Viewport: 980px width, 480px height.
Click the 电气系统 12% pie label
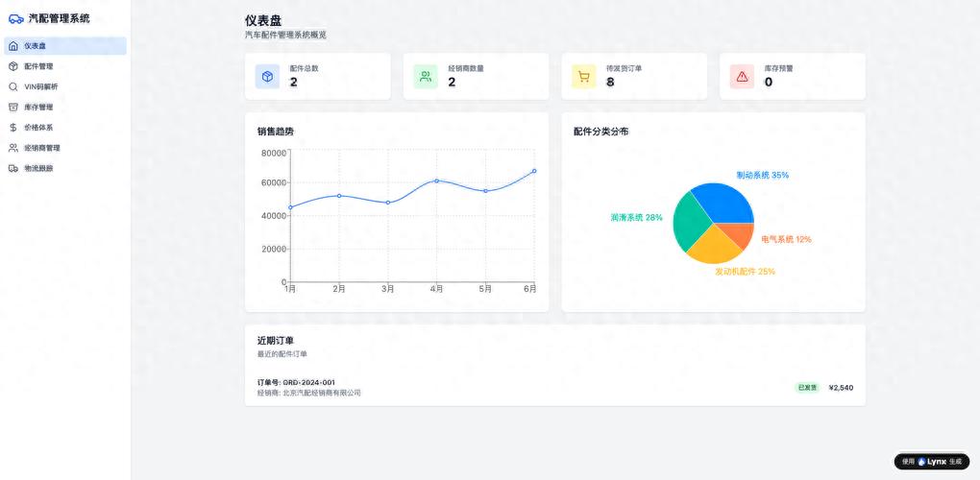tap(786, 239)
